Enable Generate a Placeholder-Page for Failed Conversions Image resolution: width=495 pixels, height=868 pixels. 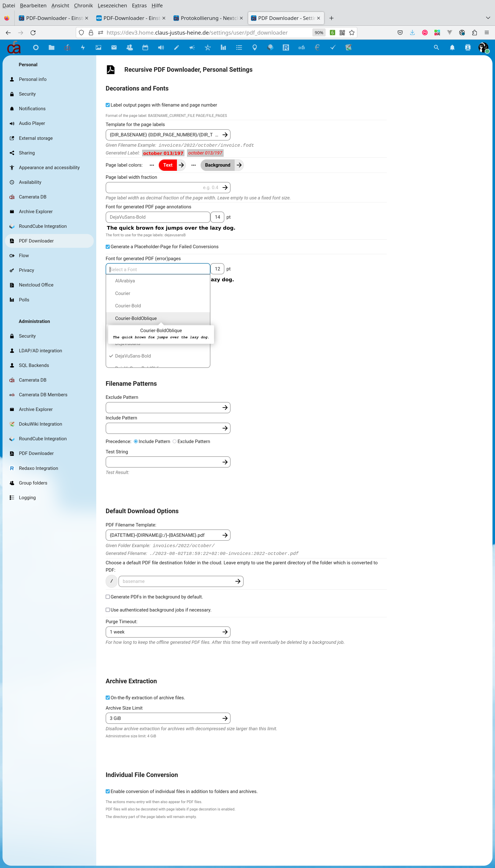pyautogui.click(x=108, y=246)
